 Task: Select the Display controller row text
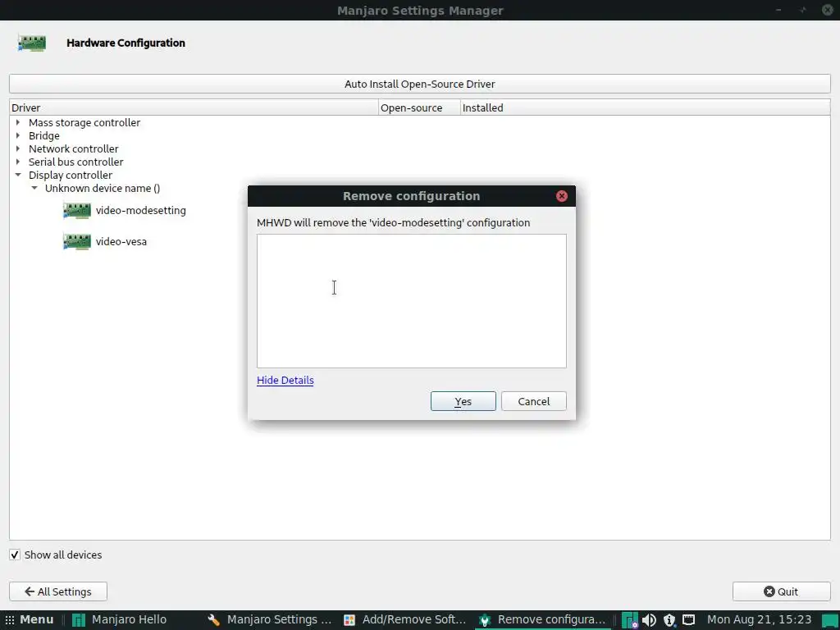pos(71,176)
